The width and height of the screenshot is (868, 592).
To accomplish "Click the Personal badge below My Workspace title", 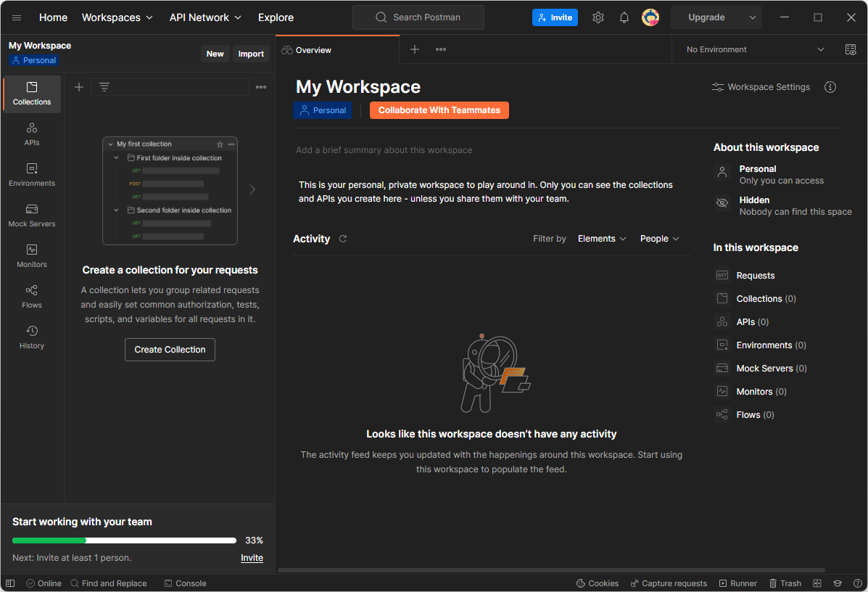I will click(322, 110).
